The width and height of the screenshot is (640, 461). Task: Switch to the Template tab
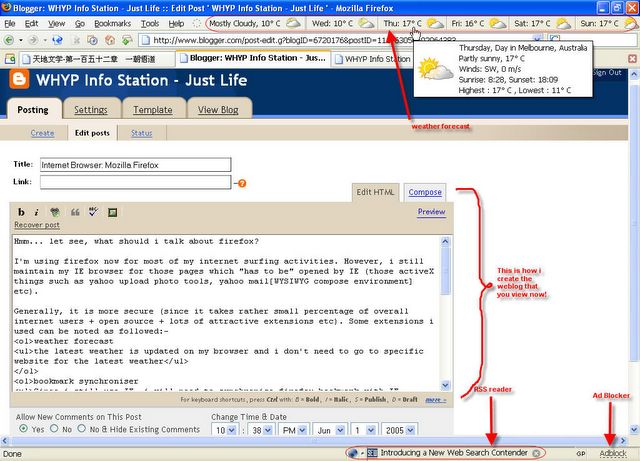(x=153, y=109)
